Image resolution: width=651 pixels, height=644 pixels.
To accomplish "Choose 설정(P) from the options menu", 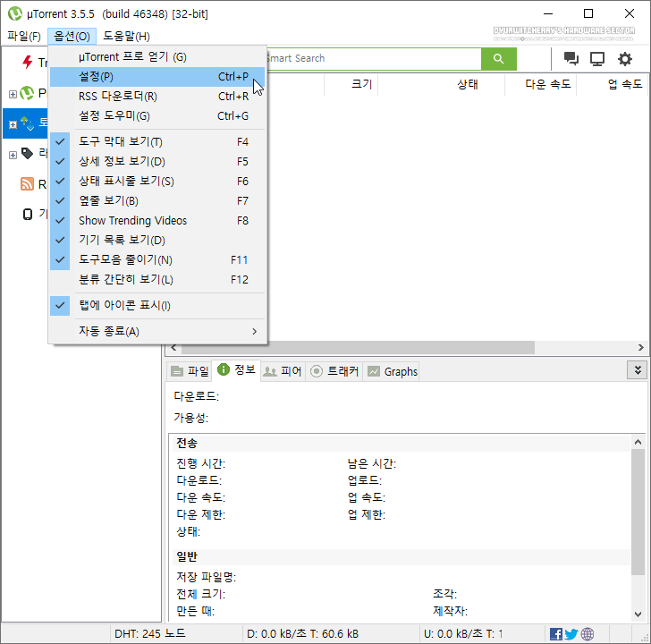I will tap(157, 77).
